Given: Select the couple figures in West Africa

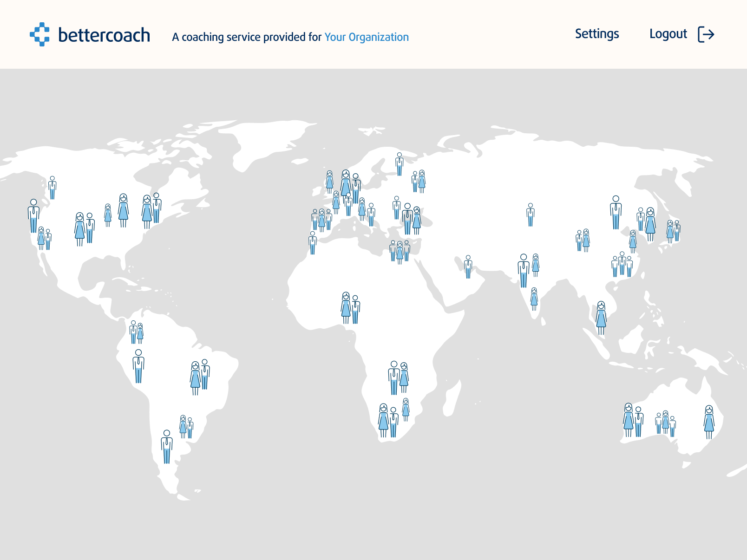Looking at the screenshot, I should (x=350, y=308).
